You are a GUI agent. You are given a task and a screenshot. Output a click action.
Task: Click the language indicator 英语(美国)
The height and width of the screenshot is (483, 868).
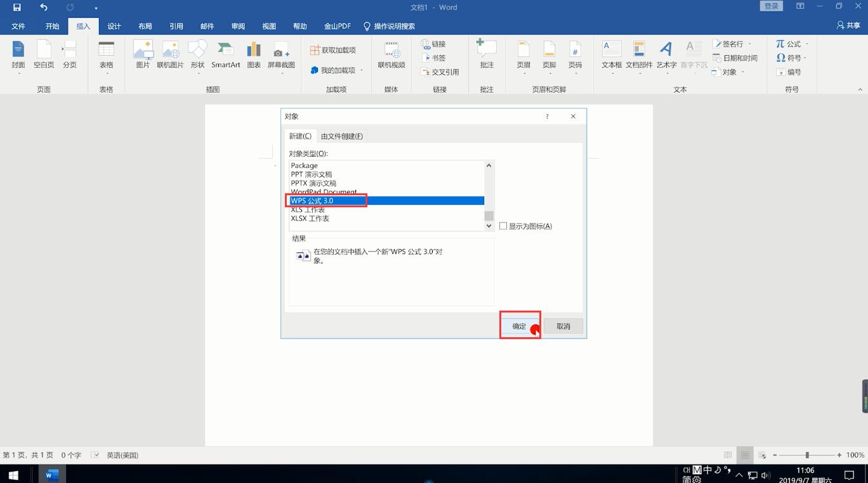(122, 455)
